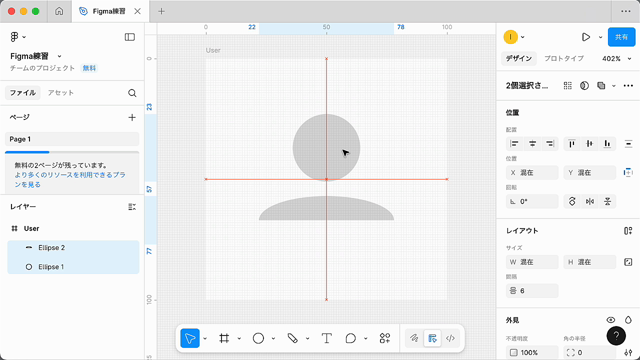
Task: Align selection to right
Action: point(550,144)
